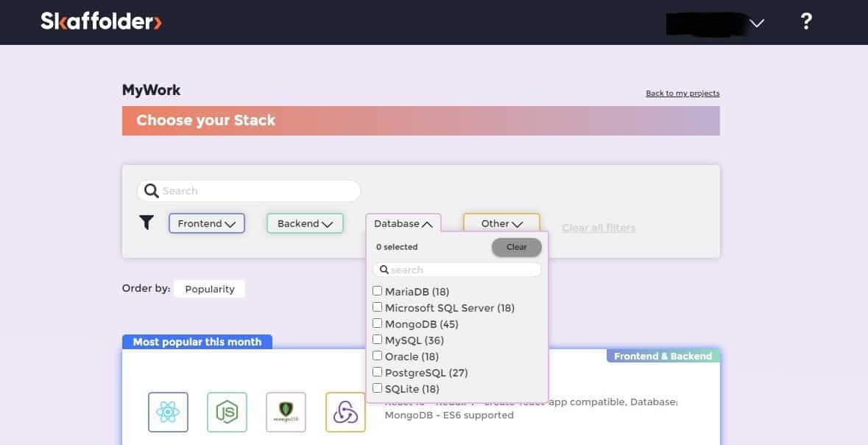This screenshot has height=445, width=868.
Task: Open the user account menu arrow
Action: 757,23
